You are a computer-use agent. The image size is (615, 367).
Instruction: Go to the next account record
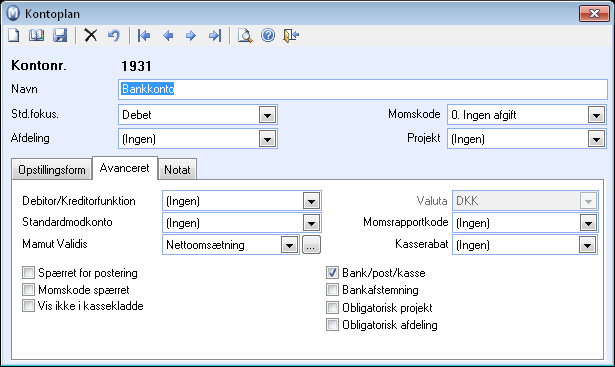(x=191, y=36)
